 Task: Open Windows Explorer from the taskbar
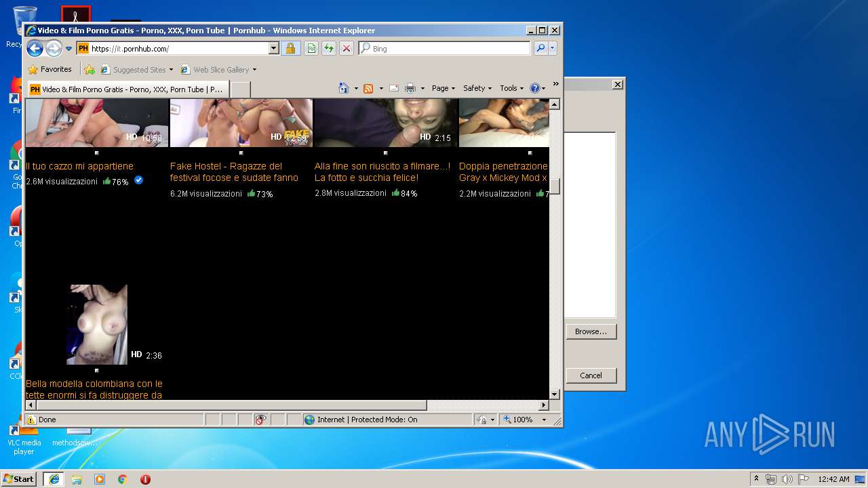coord(77,479)
